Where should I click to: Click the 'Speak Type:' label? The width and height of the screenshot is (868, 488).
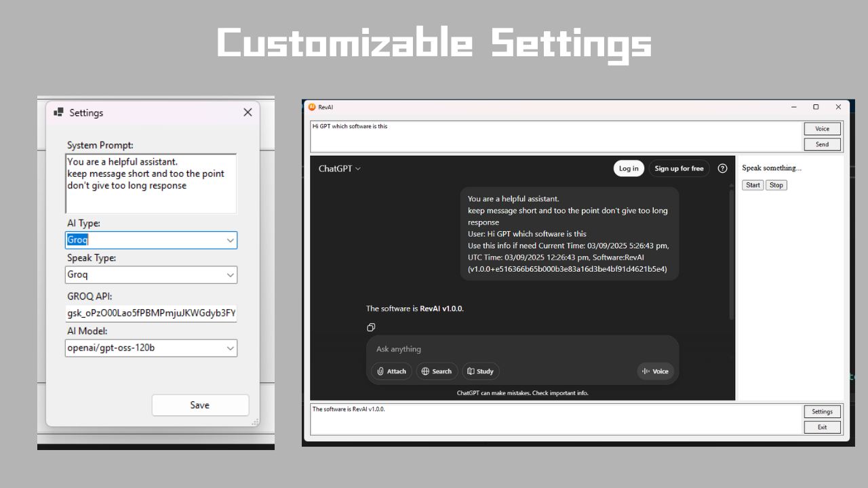coord(92,258)
